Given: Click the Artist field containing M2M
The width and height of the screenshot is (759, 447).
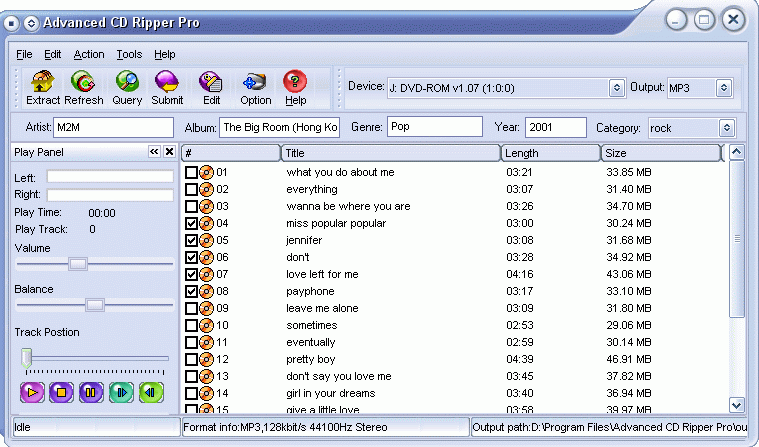Looking at the screenshot, I should (x=113, y=127).
